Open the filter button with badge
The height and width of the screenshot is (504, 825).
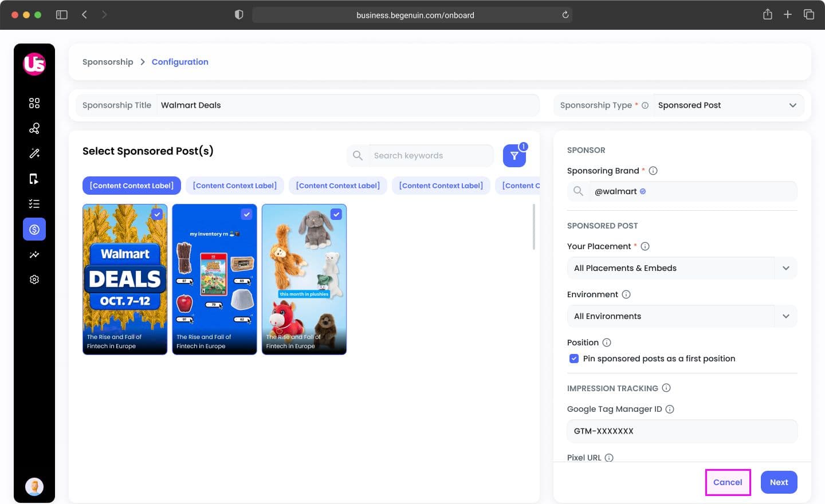tap(514, 156)
